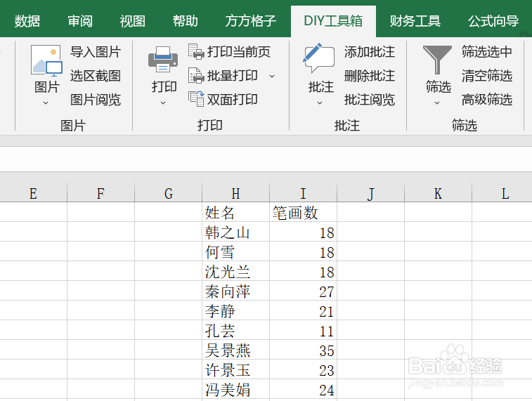Expand the 批注 dropdown chevron
The height and width of the screenshot is (401, 532).
(x=320, y=103)
